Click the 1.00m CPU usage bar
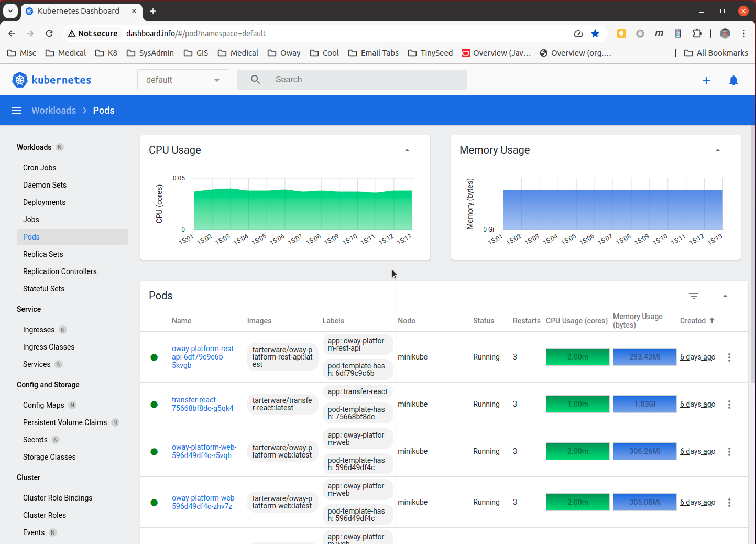756x544 pixels. 578,404
